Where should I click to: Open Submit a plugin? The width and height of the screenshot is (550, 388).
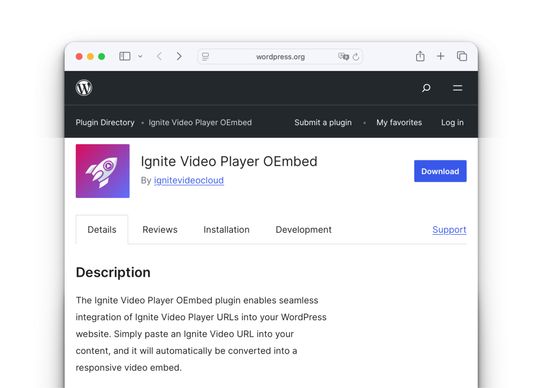[x=323, y=122]
